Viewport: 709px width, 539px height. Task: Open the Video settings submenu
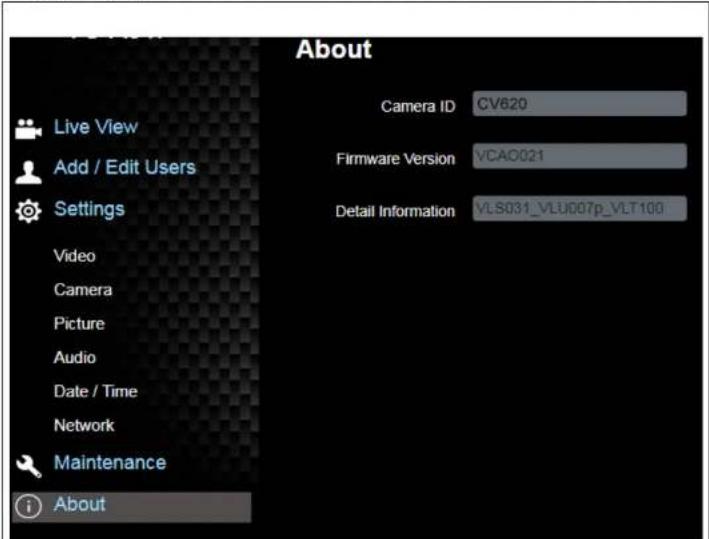point(75,256)
